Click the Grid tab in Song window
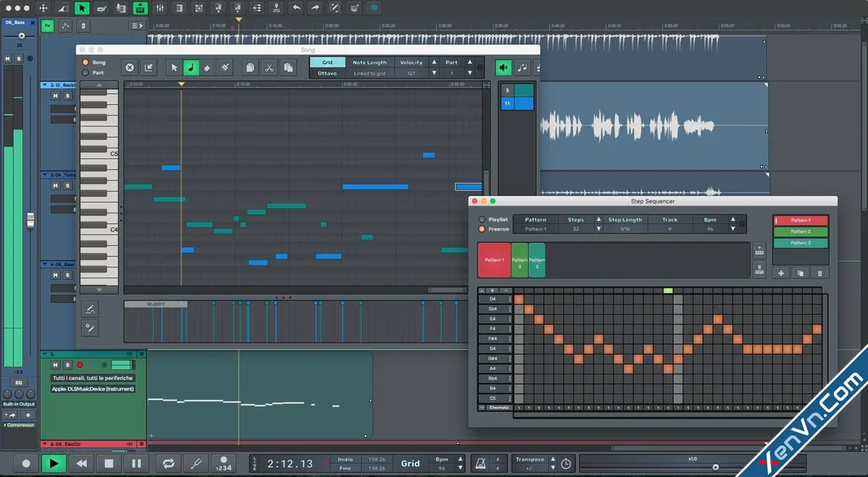This screenshot has width=868, height=477. point(328,63)
